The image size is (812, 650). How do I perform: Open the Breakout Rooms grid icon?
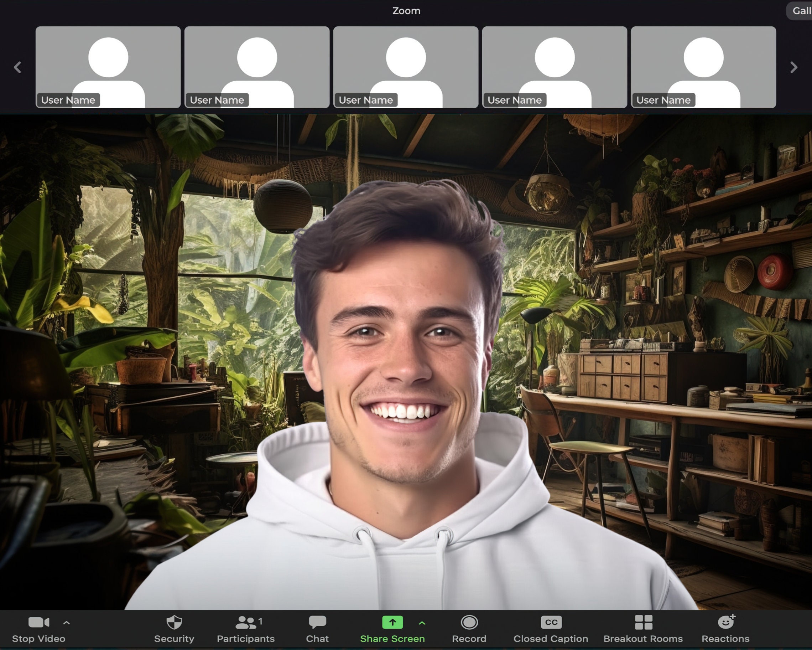[x=644, y=623]
